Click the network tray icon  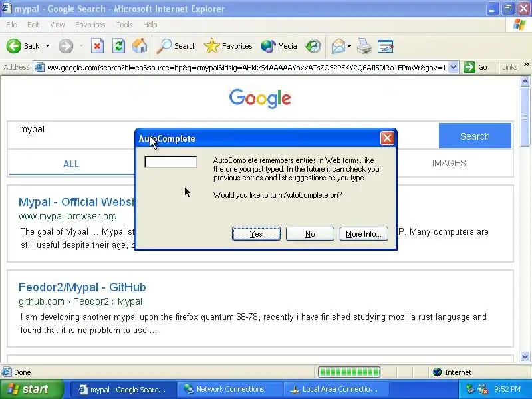(470, 389)
